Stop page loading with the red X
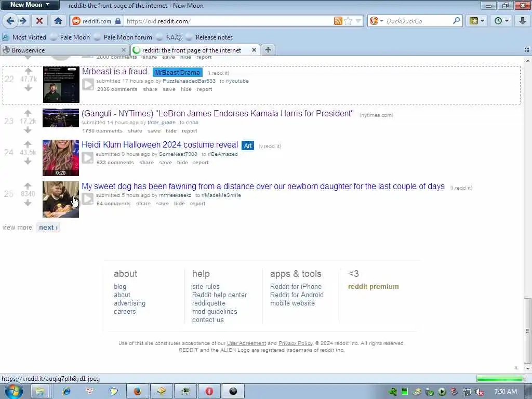The width and height of the screenshot is (532, 399). click(39, 21)
